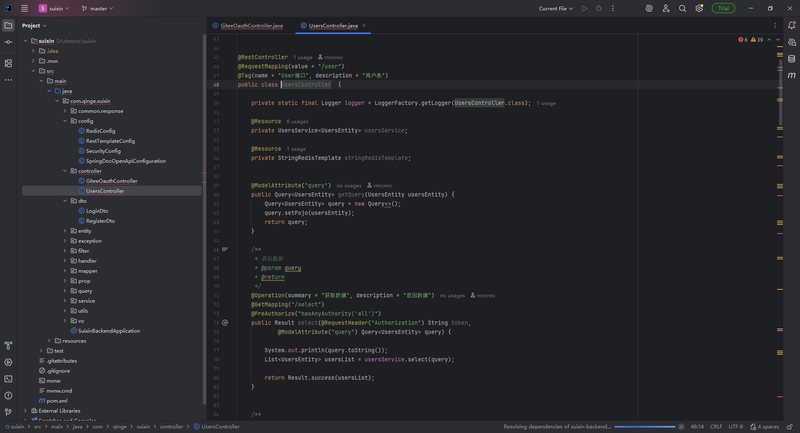Open the Structure tool window
Viewport: 800px width, 433px height.
click(8, 62)
